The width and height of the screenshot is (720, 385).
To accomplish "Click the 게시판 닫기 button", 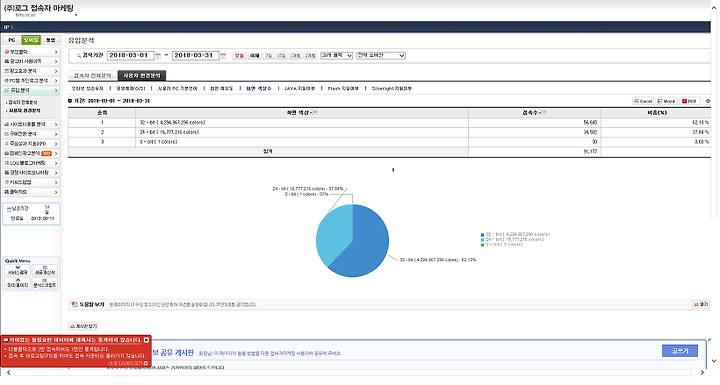I will pos(84,326).
